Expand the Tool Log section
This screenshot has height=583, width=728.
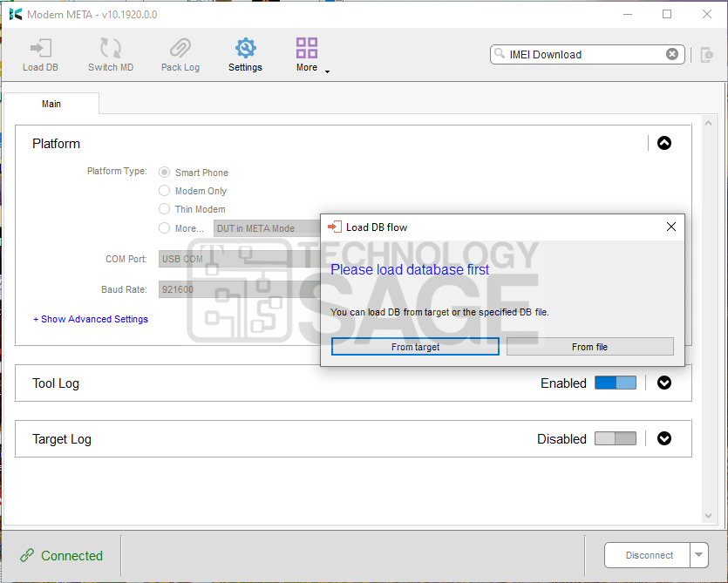664,383
